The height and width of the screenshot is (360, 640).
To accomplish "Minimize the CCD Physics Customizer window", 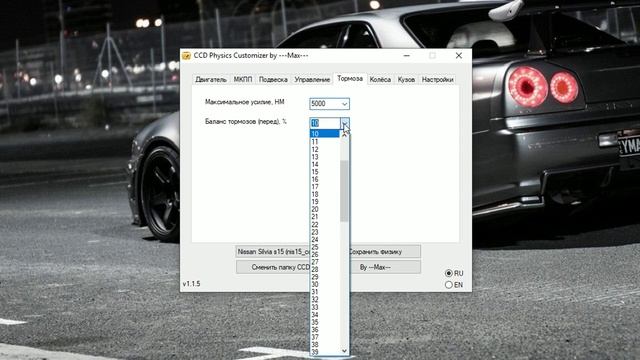I will (x=407, y=56).
